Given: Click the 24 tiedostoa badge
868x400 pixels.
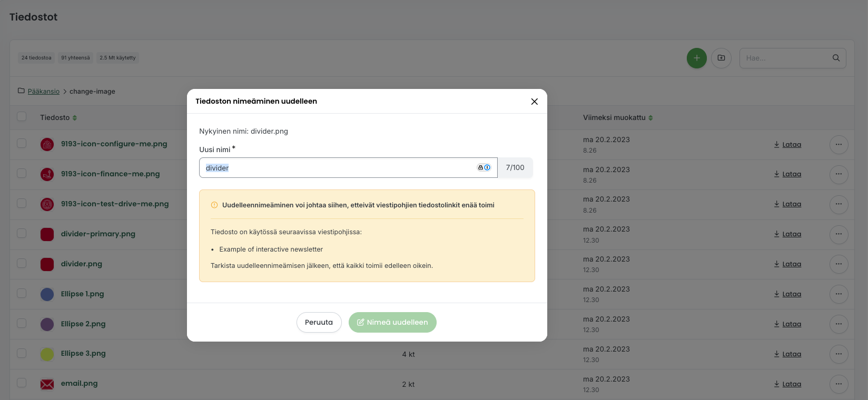Looking at the screenshot, I should coord(36,58).
